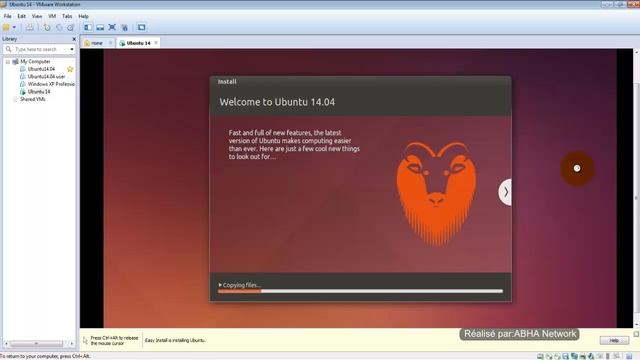Select Ubuntu14.04 user virtual machine
Viewport: 640px width, 360px height.
pyautogui.click(x=46, y=76)
